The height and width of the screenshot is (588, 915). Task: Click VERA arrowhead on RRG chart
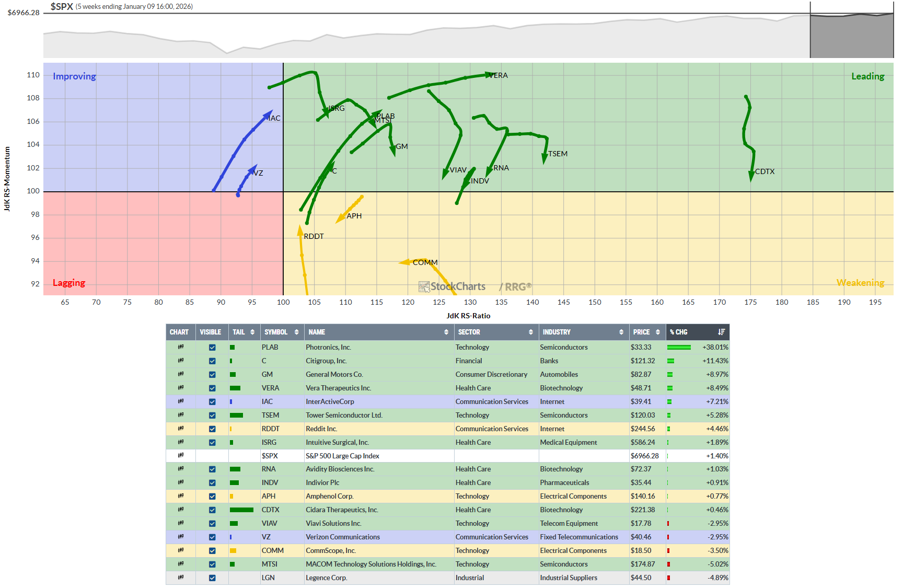489,75
